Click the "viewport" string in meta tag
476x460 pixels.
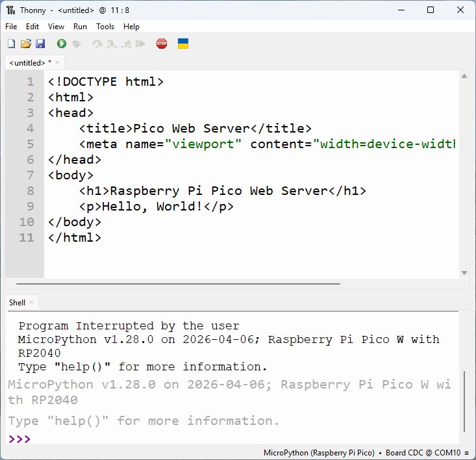pos(203,144)
